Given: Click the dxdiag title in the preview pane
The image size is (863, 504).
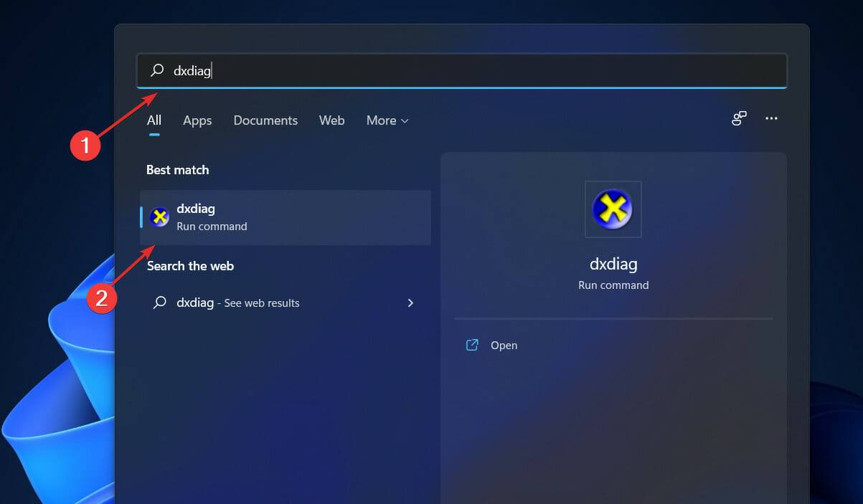Looking at the screenshot, I should tap(613, 264).
